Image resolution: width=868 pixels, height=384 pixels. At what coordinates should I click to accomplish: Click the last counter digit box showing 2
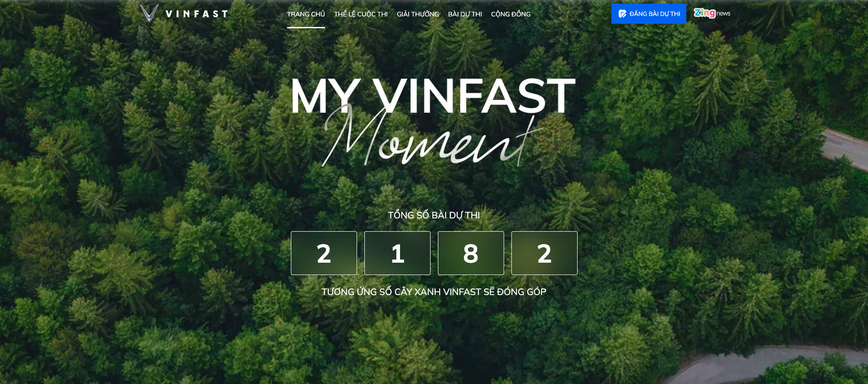click(x=544, y=253)
